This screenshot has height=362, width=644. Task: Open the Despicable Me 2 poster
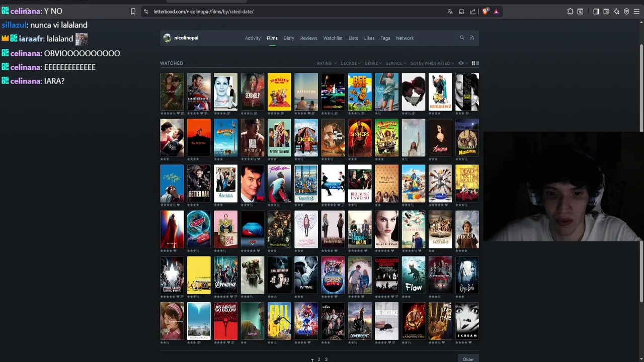click(x=440, y=92)
